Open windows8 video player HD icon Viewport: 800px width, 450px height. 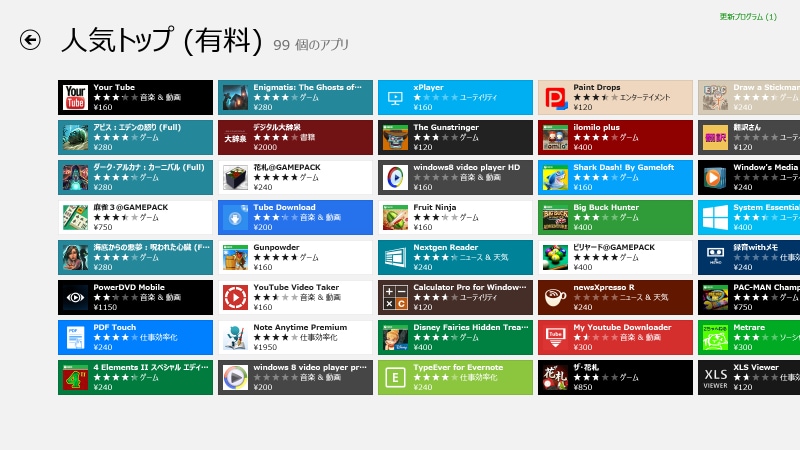tap(395, 178)
